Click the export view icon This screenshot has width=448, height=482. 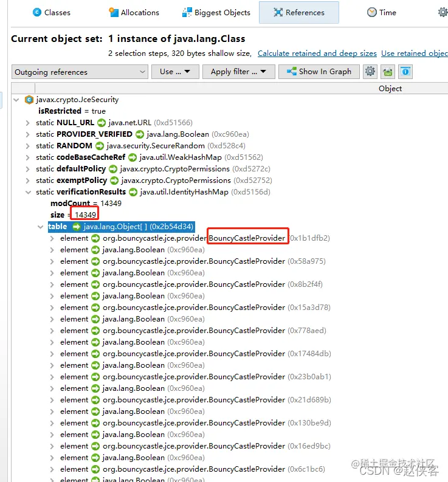(x=388, y=72)
